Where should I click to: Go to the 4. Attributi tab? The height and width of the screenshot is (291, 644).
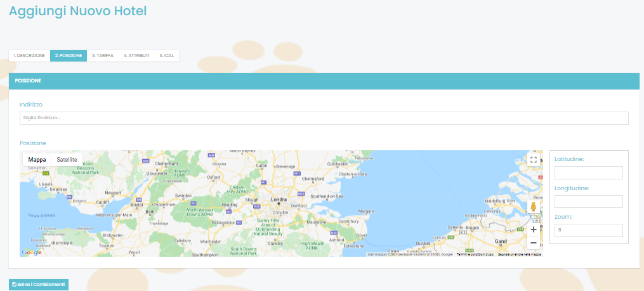coord(136,55)
